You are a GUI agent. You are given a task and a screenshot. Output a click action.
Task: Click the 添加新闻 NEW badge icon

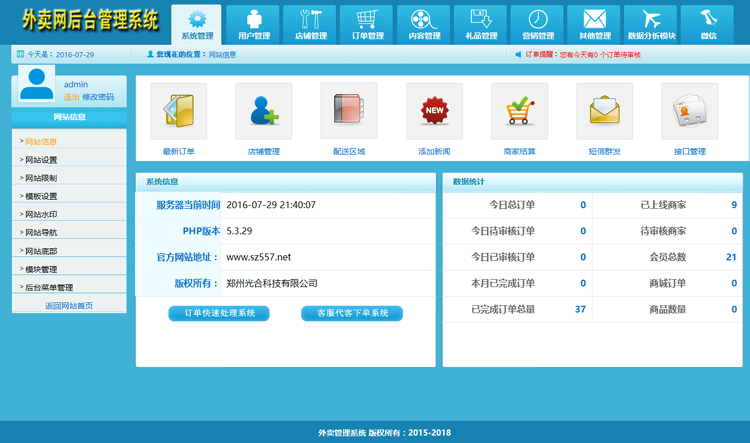[434, 111]
